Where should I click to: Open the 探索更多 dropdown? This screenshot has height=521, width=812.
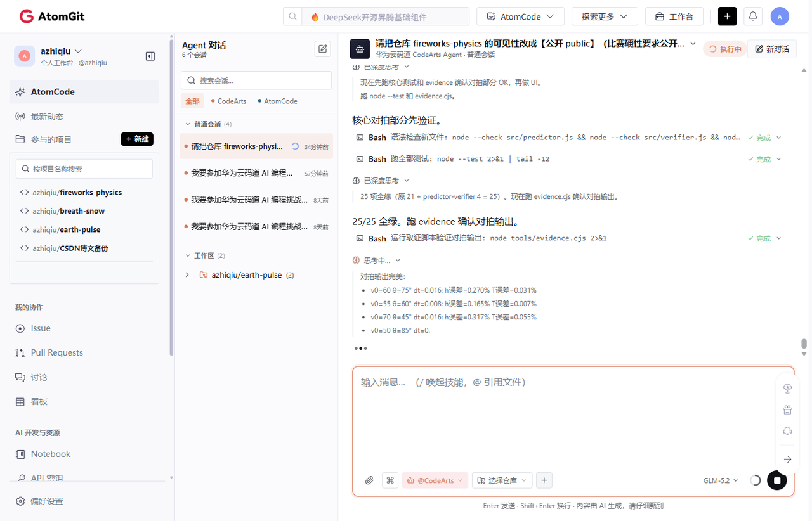coord(605,16)
